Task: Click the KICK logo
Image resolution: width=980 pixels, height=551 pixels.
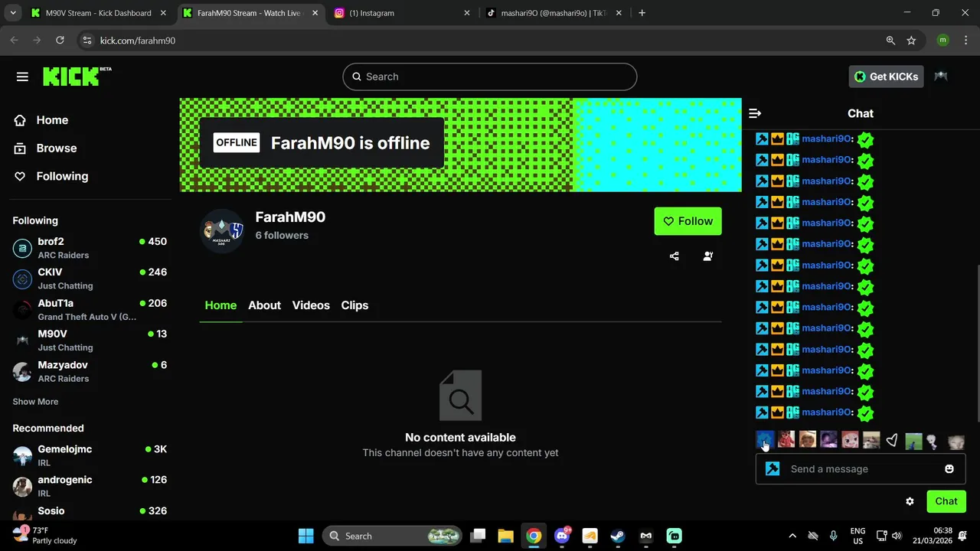Action: coord(77,77)
